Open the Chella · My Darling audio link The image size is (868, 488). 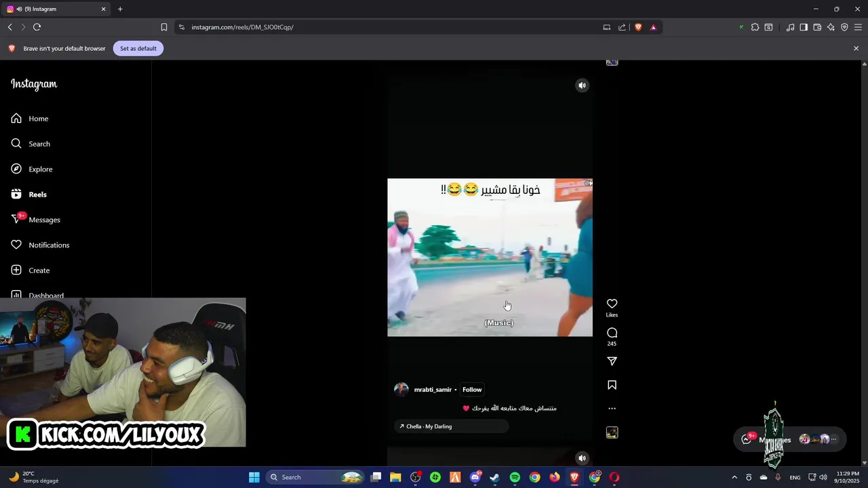[x=452, y=426]
